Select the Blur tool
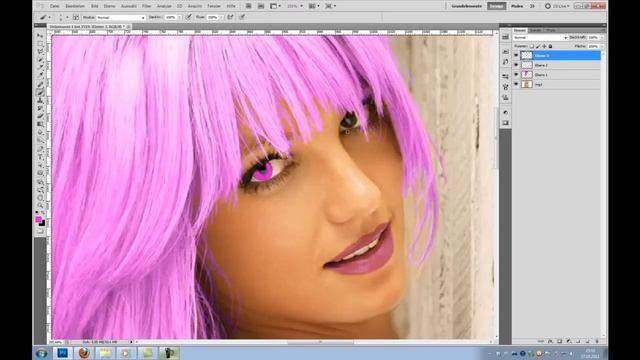The image size is (640, 360). [40, 133]
